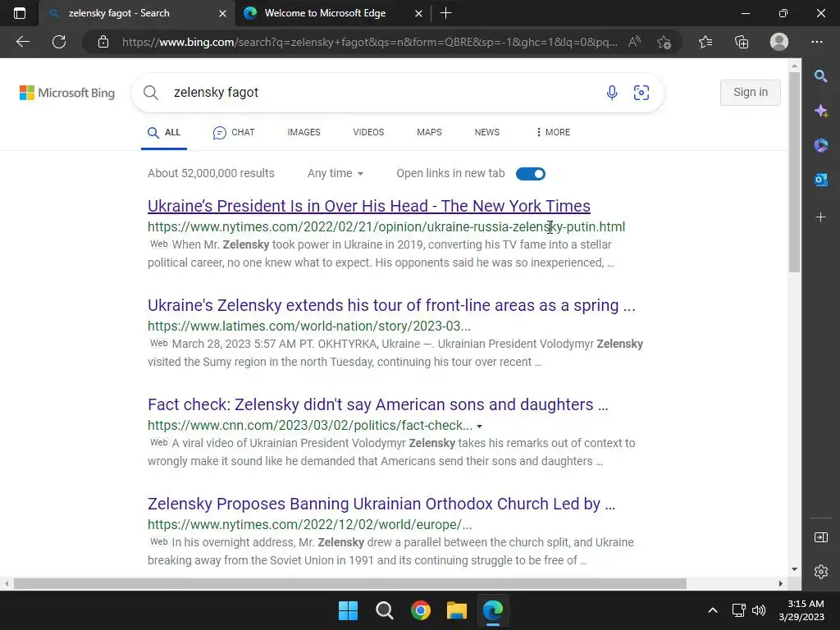The height and width of the screenshot is (630, 840).
Task: Close the Welcome to Microsoft Edge tab
Action: [x=419, y=13]
